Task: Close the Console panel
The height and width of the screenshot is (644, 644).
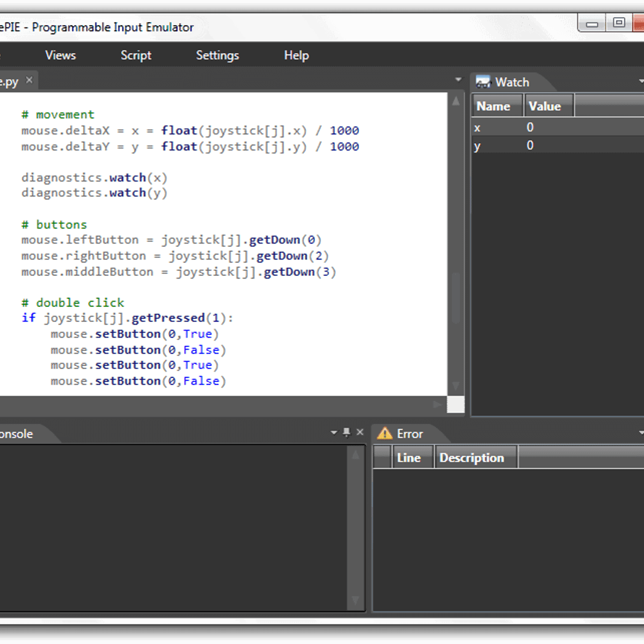Action: point(360,433)
